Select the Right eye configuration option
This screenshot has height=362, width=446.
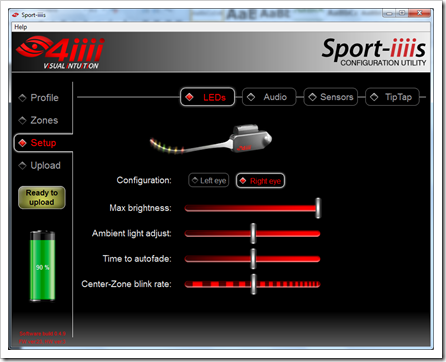coord(260,181)
